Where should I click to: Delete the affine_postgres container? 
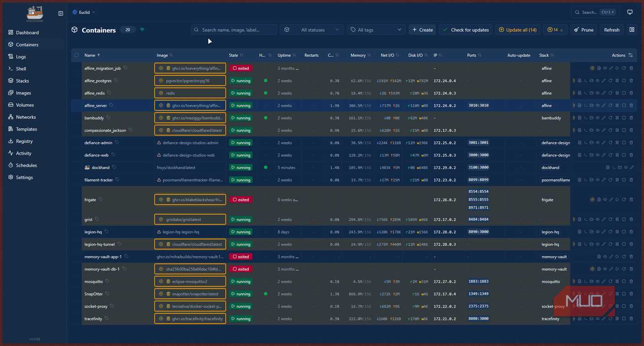[x=631, y=81]
